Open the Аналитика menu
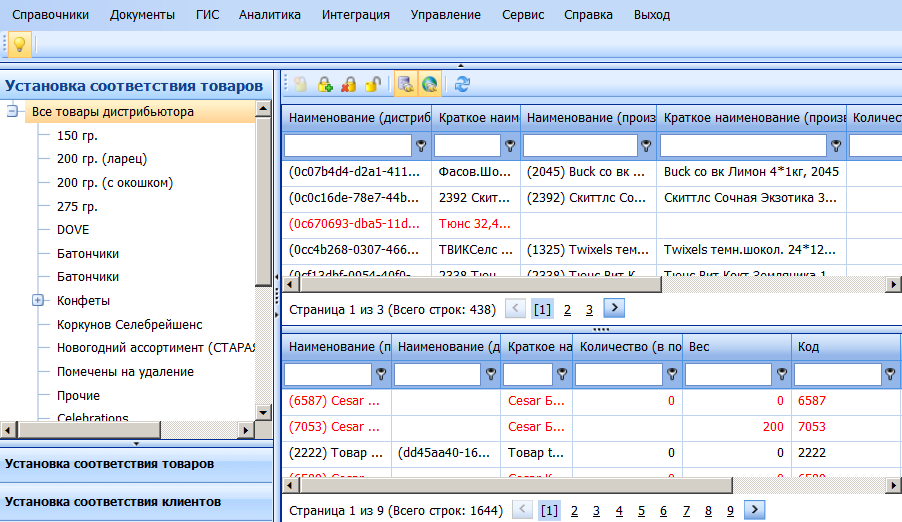This screenshot has width=902, height=522. (x=271, y=15)
